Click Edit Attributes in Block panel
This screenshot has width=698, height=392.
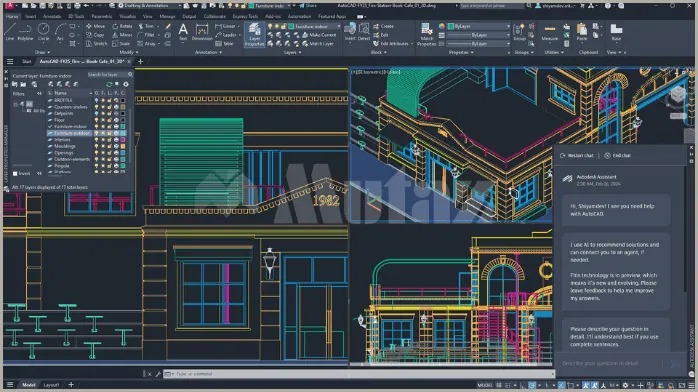[x=393, y=44]
